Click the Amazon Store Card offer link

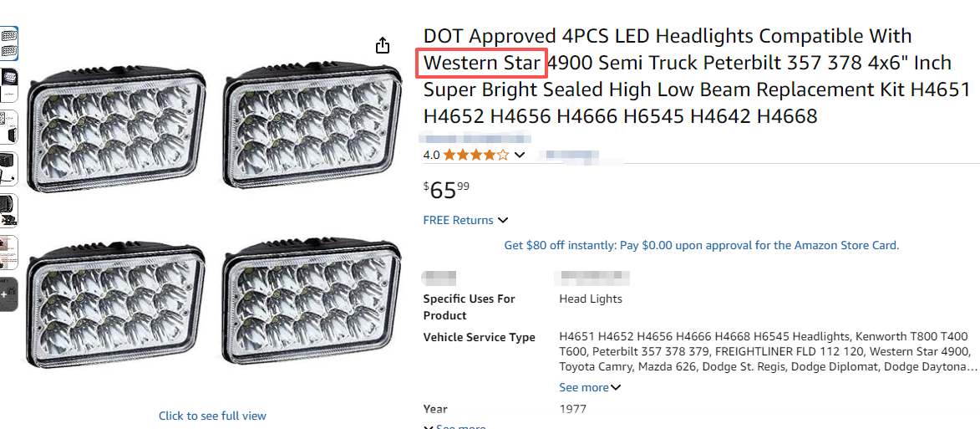coord(701,246)
